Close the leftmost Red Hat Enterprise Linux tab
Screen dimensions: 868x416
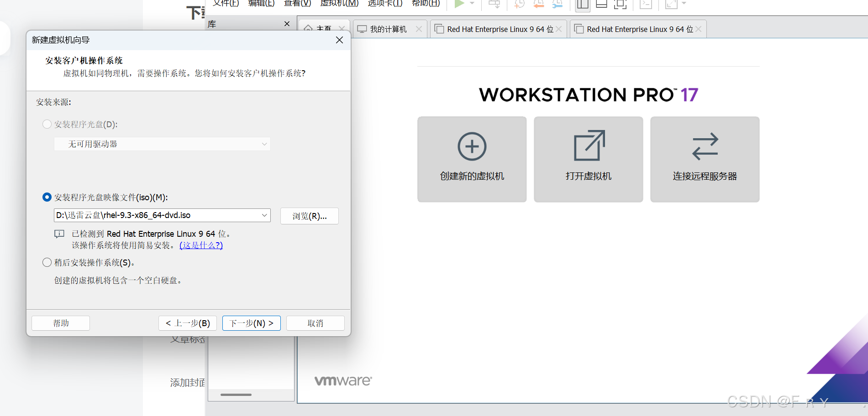coord(559,29)
